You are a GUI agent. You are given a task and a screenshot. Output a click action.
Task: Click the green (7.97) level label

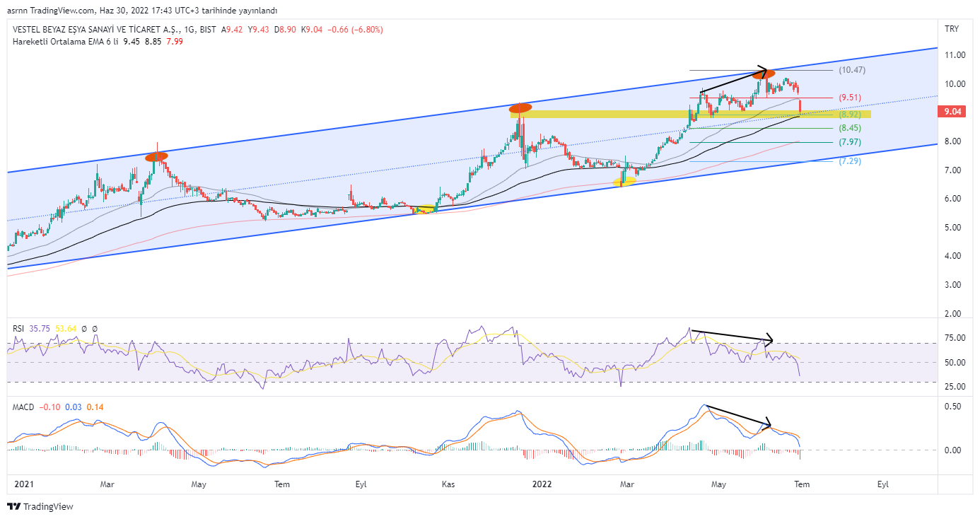[x=850, y=143]
